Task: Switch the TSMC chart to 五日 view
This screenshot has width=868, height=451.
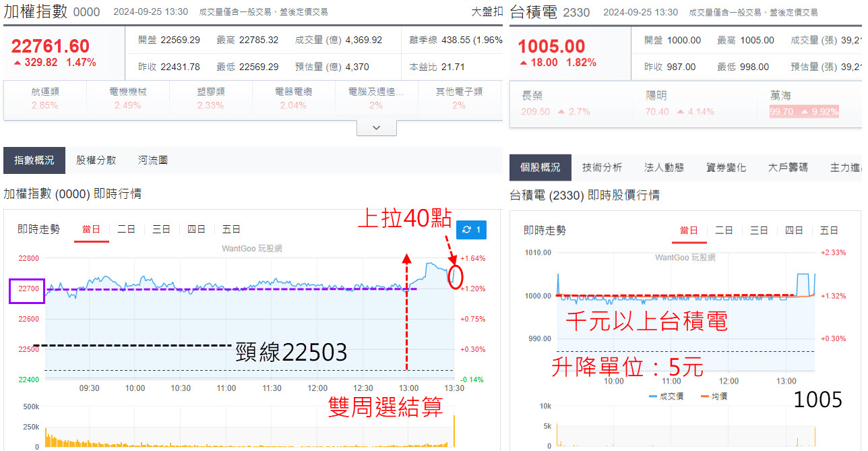Action: pos(829,230)
